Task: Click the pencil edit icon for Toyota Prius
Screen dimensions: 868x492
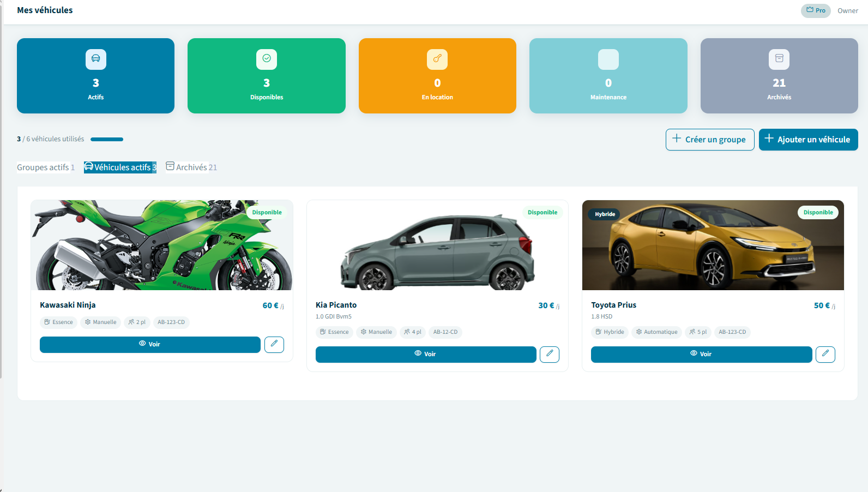Action: pos(825,354)
